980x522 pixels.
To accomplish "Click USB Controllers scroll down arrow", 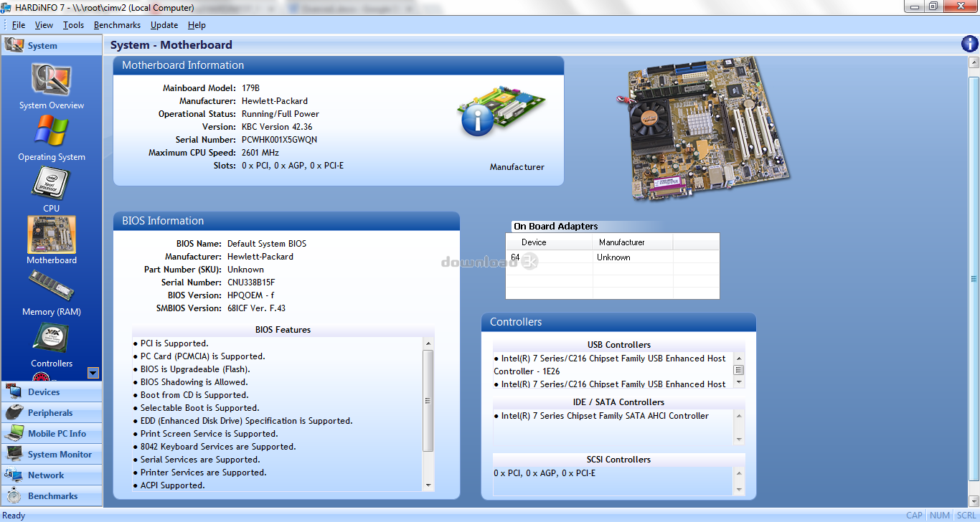I will (739, 383).
